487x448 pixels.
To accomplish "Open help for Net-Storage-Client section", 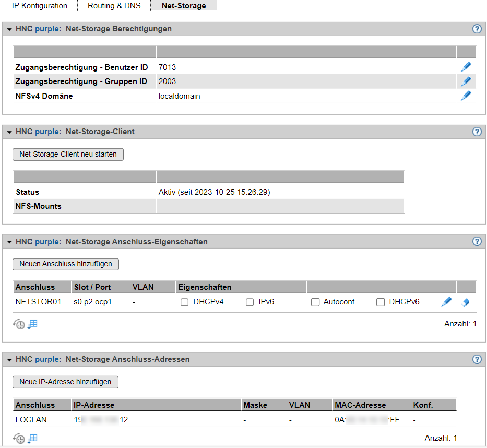I will (x=477, y=132).
